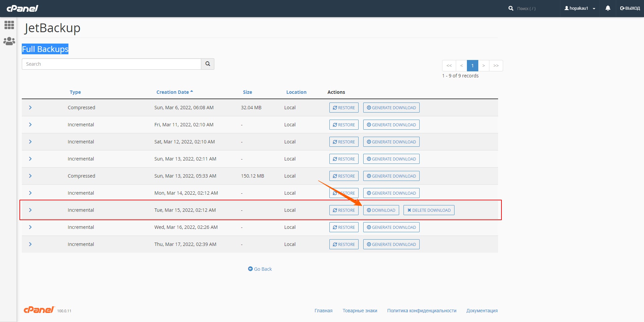
Task: Expand the Mar 13, 2022 05:33 AM backup row
Action: tap(30, 176)
